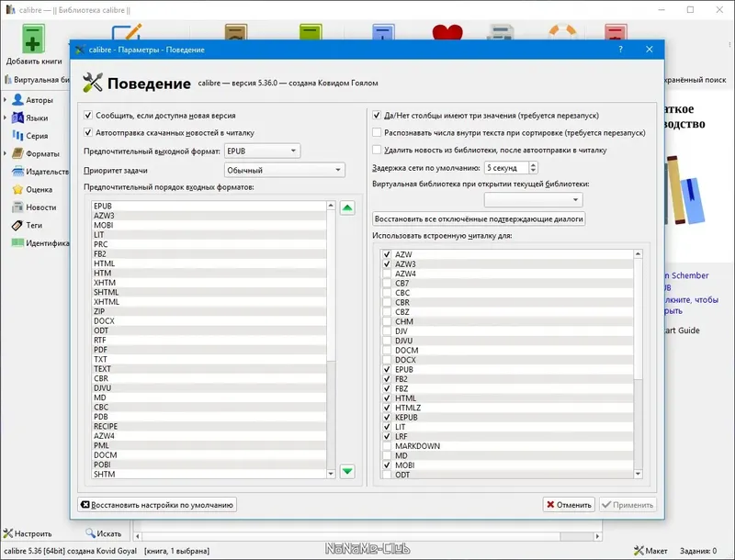Screen dimensions: 735x560
Task: Click the help question mark in dialog title
Action: [621, 50]
